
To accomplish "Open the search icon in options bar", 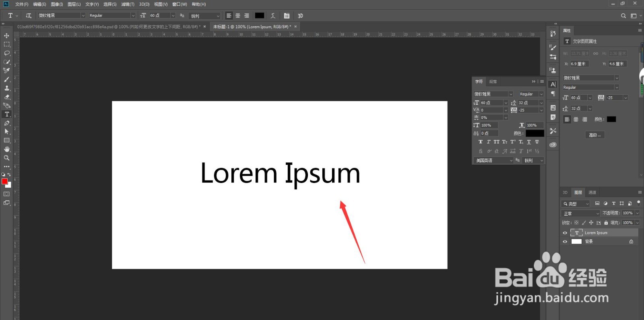I will 623,16.
